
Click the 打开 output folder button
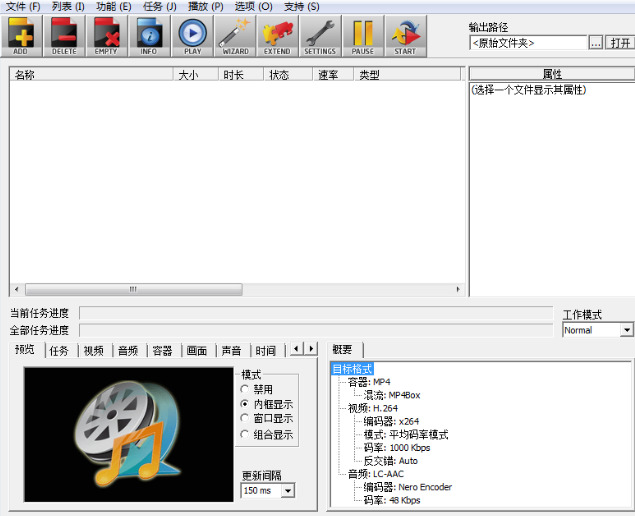[620, 43]
